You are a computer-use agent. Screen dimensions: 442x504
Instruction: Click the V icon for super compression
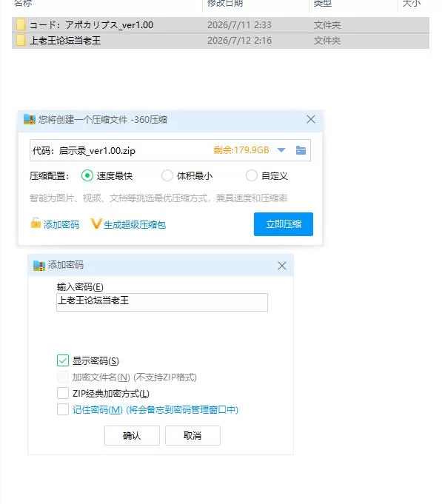[x=96, y=224]
